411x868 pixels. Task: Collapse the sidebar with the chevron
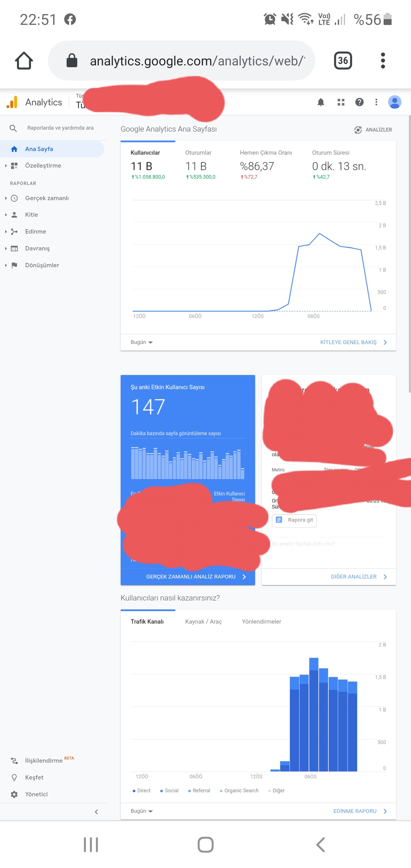tap(96, 812)
